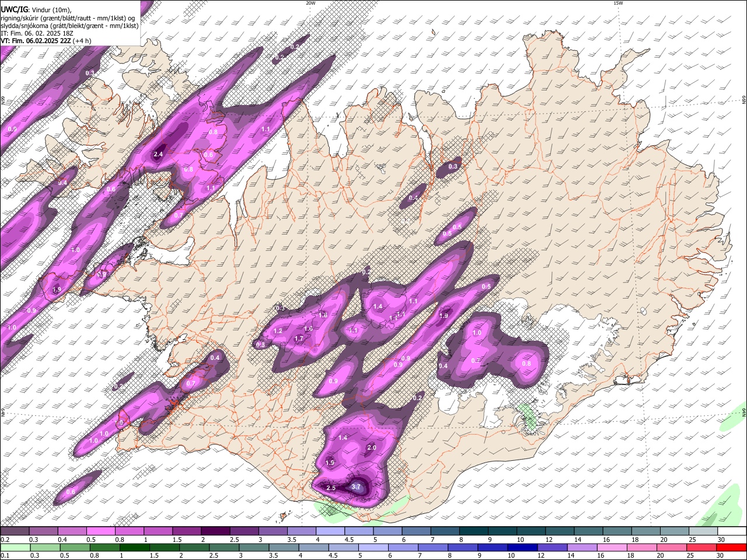Click the light periwinkle snow swatch between 4 and 4.5

pyautogui.click(x=330, y=531)
